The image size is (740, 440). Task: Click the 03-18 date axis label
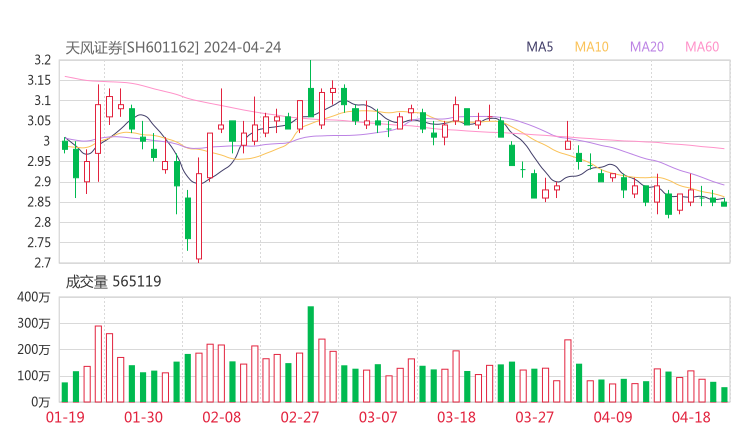(456, 417)
